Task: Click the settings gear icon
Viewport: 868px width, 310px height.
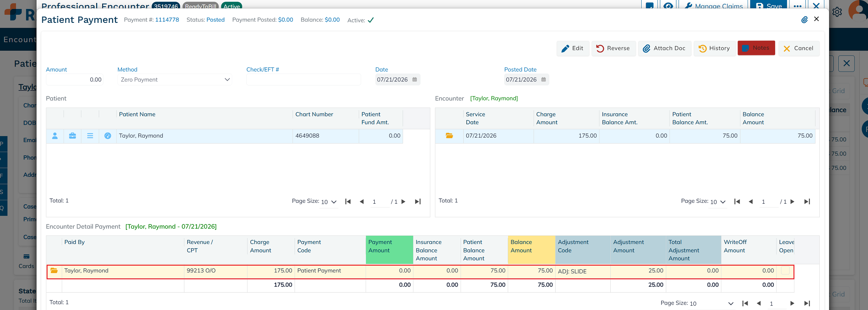Action: (837, 12)
